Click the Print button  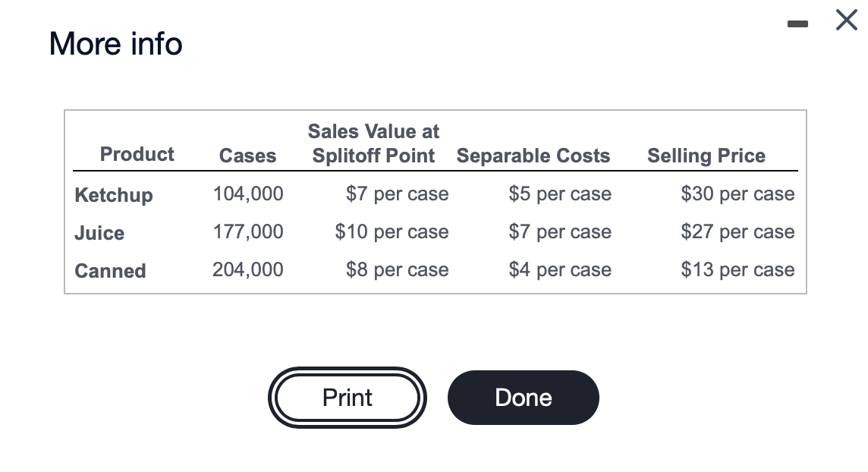(x=347, y=397)
